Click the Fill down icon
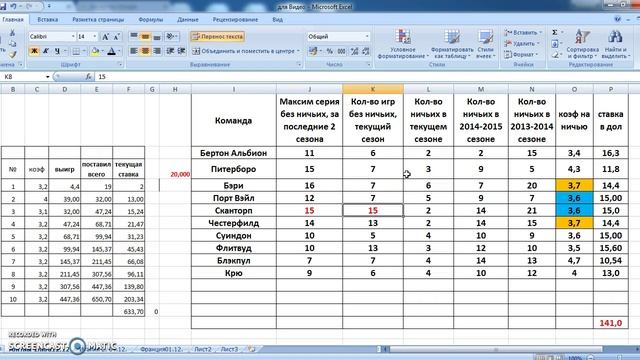Image resolution: width=640 pixels, height=360 pixels. pyautogui.click(x=555, y=44)
